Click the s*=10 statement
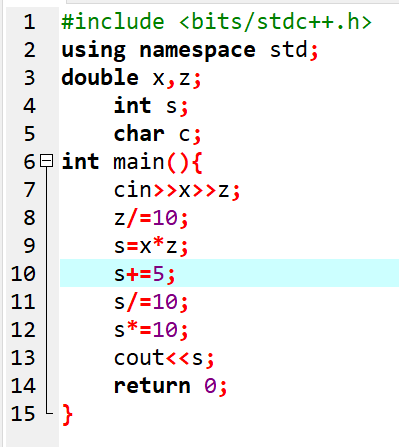Screen dimensions: 399x447 point(151,330)
